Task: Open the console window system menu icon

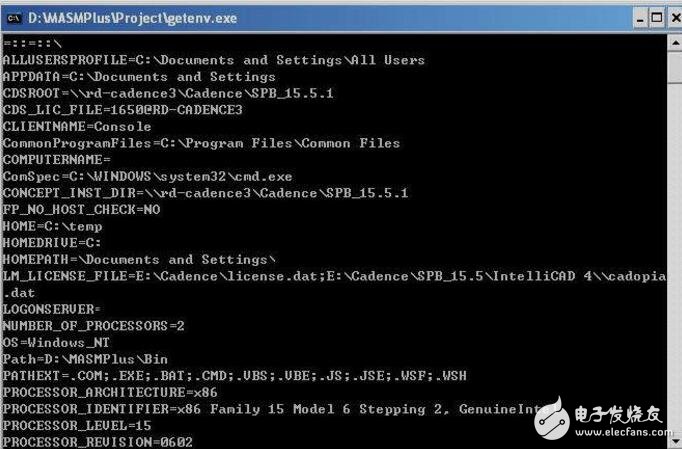Action: click(x=14, y=17)
